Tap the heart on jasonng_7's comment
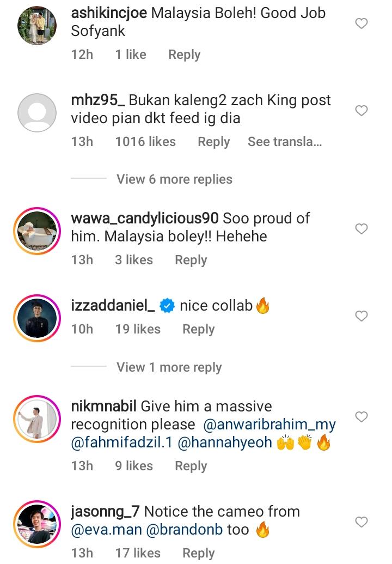Viewport: 392px width, 564px height. (x=362, y=522)
